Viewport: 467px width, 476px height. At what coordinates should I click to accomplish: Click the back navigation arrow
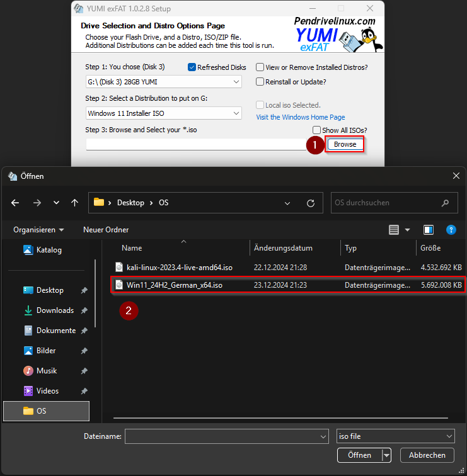(x=16, y=203)
